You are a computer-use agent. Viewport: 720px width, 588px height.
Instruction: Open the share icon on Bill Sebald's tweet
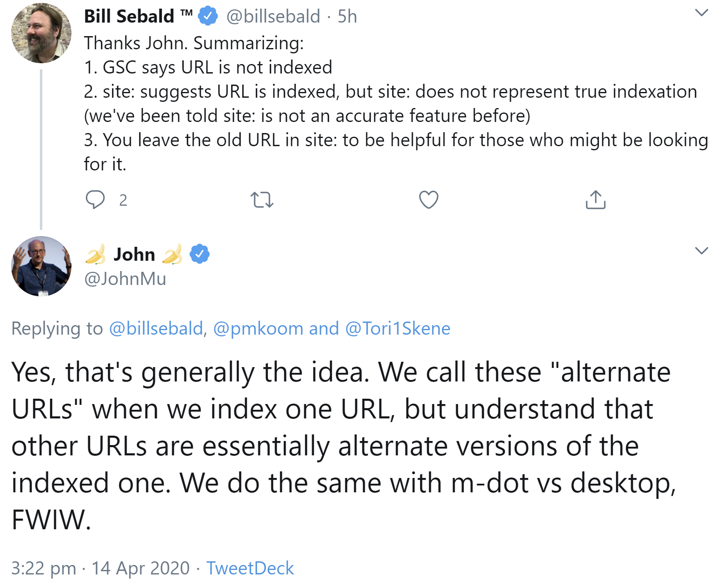click(x=595, y=200)
